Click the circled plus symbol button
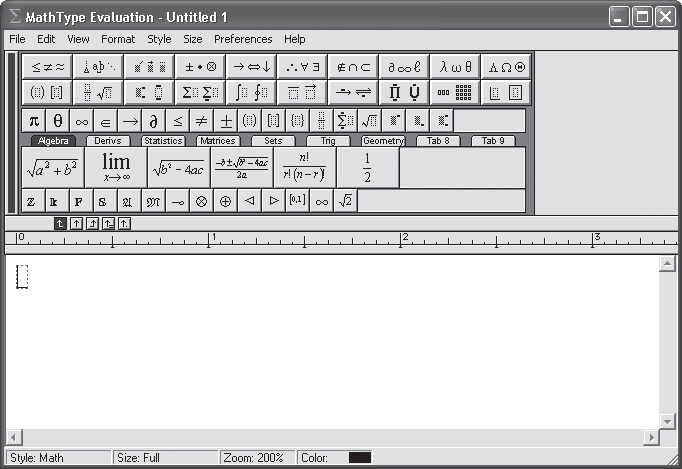The width and height of the screenshot is (682, 469). click(x=226, y=201)
